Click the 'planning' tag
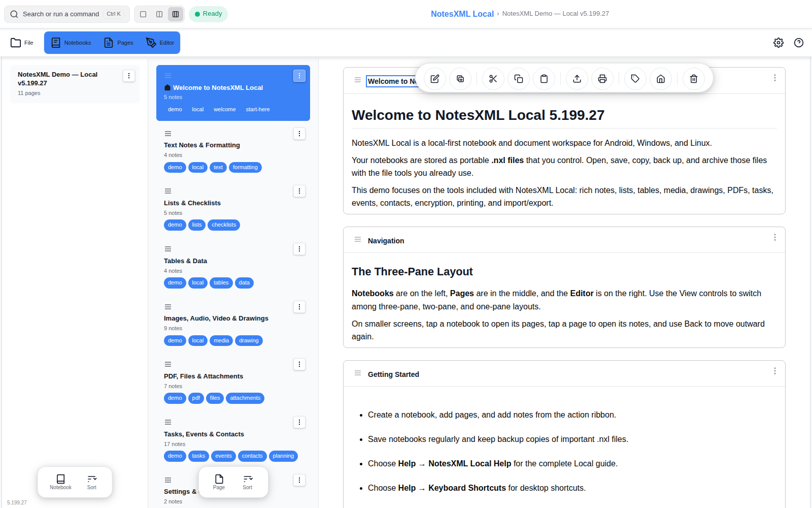The height and width of the screenshot is (508, 812). click(x=283, y=456)
